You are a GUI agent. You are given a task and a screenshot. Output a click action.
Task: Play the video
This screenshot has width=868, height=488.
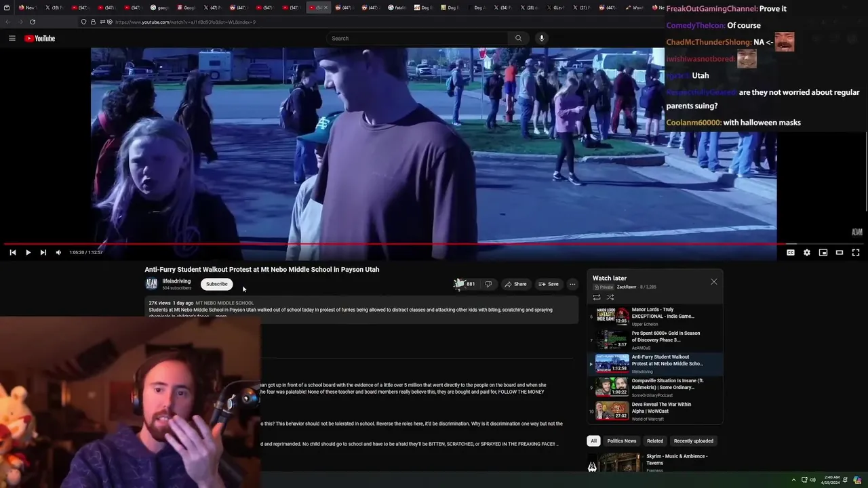click(28, 252)
